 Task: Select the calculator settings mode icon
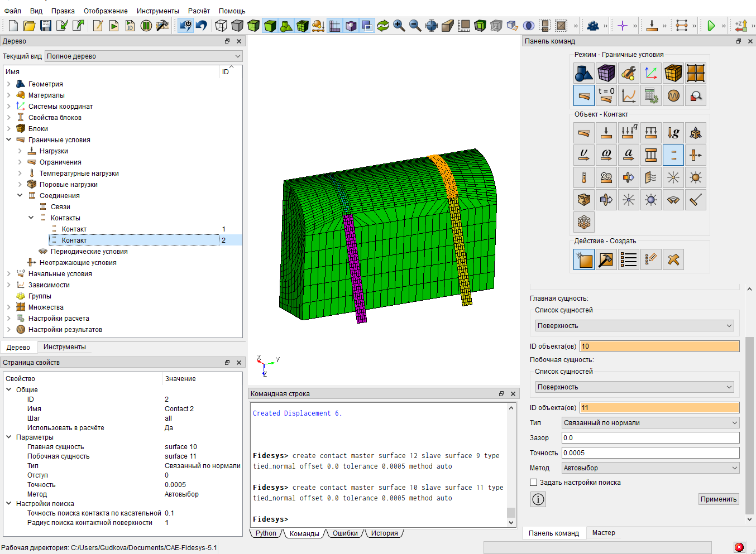651,95
